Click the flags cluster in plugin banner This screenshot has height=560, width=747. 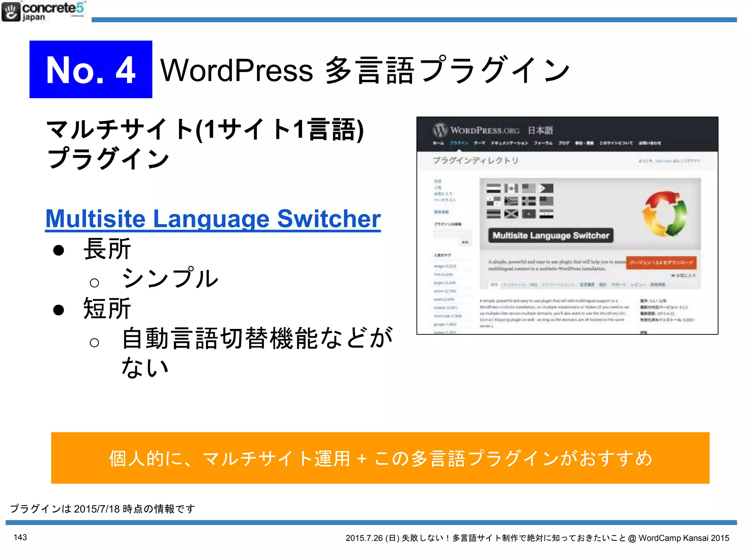[520, 201]
